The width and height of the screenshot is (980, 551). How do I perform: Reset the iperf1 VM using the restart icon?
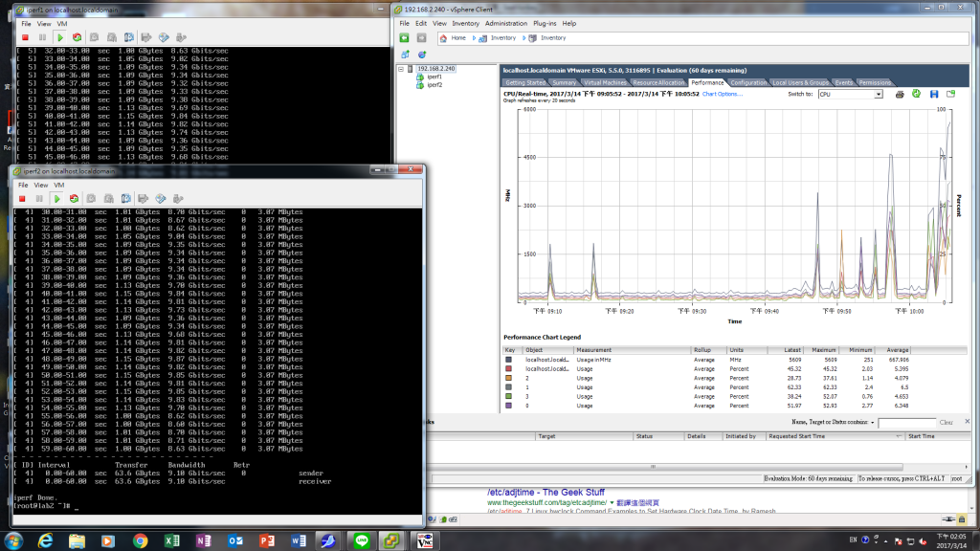(x=77, y=37)
